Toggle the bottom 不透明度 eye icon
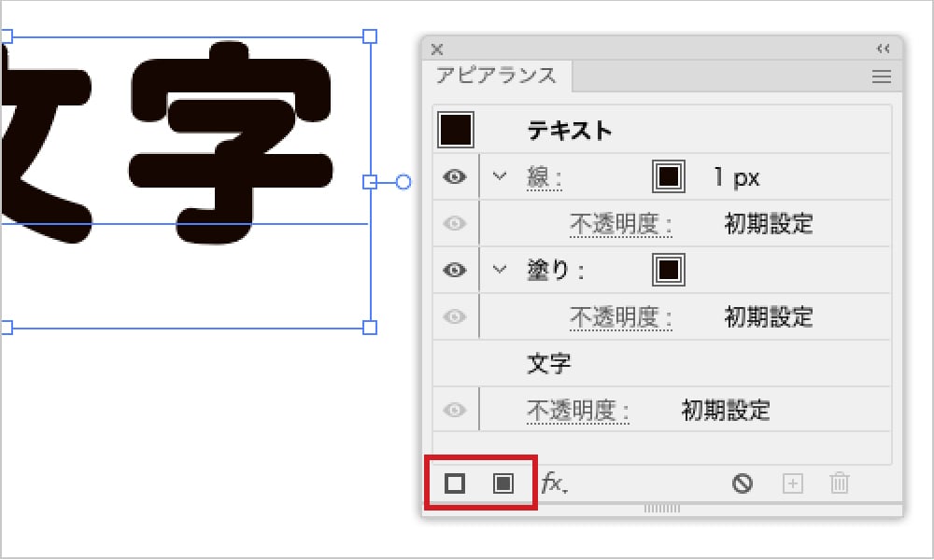The image size is (934, 560). (x=455, y=409)
